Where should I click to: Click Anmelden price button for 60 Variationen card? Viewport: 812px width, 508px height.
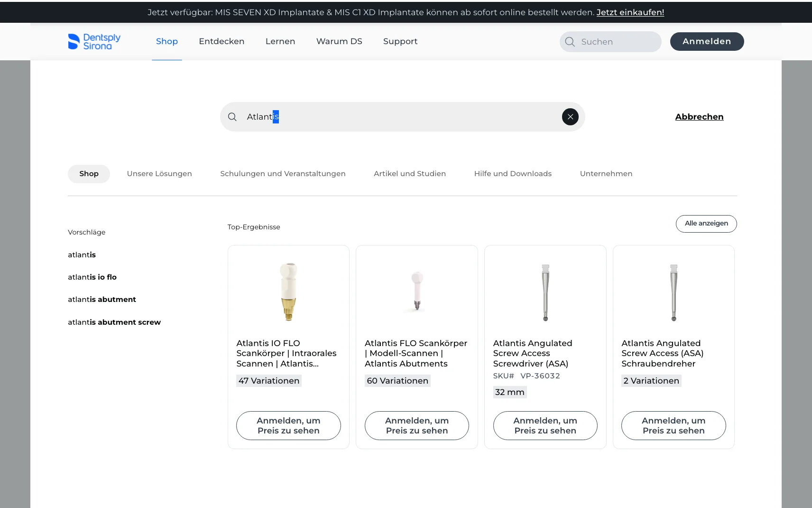pos(417,426)
